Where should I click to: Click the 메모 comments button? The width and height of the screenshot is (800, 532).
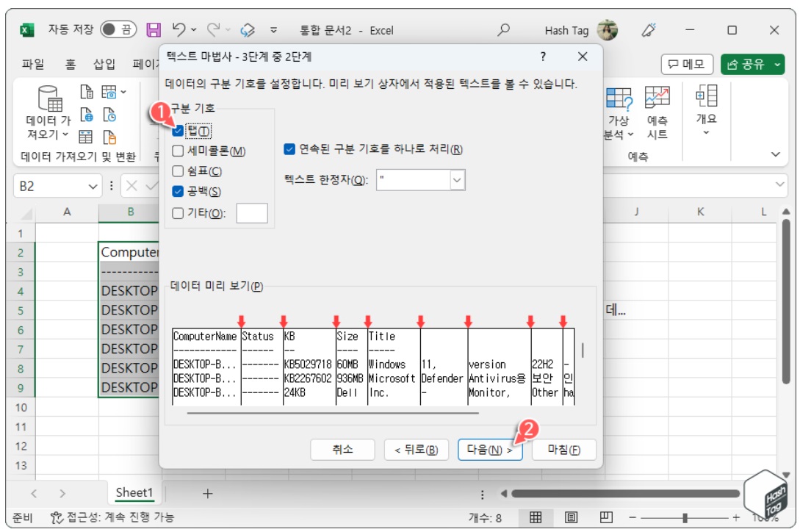tap(687, 65)
